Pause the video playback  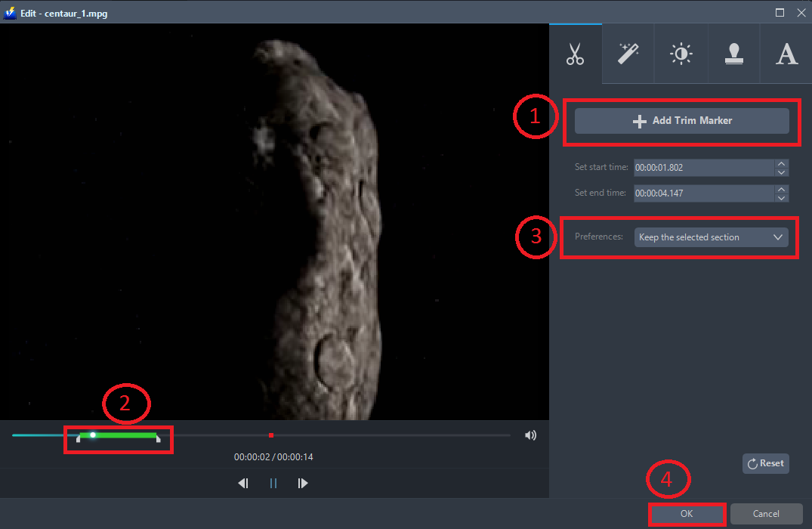point(273,484)
